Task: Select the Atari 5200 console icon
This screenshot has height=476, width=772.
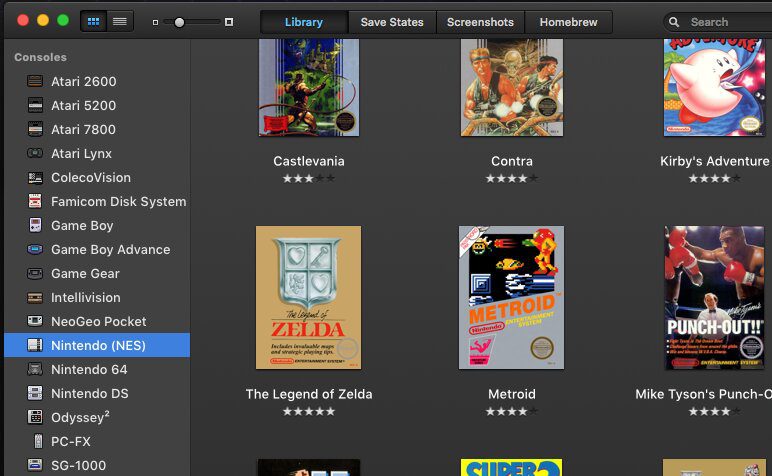Action: (35, 105)
